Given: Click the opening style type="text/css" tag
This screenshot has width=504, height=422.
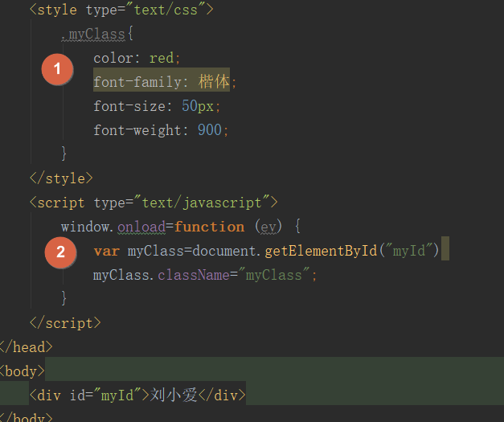Looking at the screenshot, I should click(x=121, y=10).
